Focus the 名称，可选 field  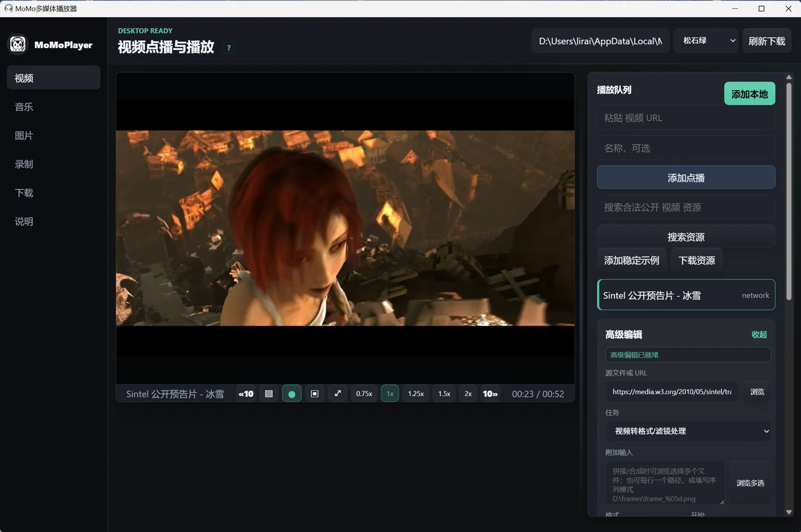pyautogui.click(x=686, y=148)
